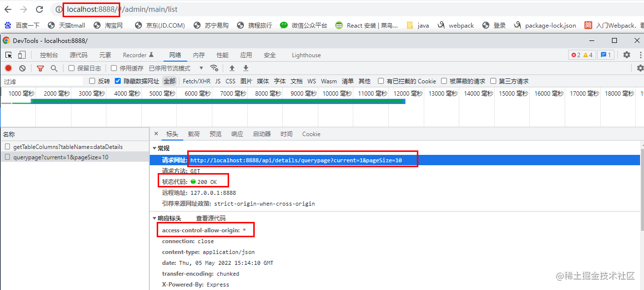Open DevTools settings gear in tab bar

click(x=627, y=55)
